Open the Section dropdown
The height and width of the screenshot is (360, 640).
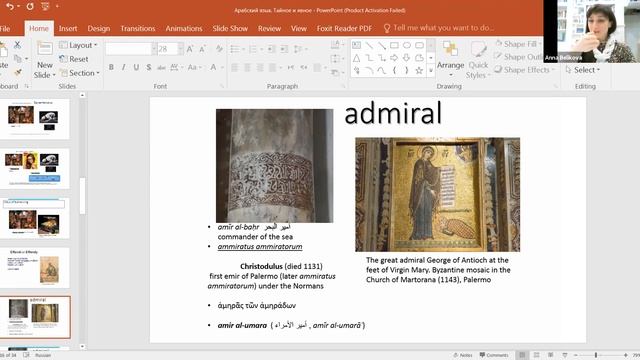click(80, 73)
